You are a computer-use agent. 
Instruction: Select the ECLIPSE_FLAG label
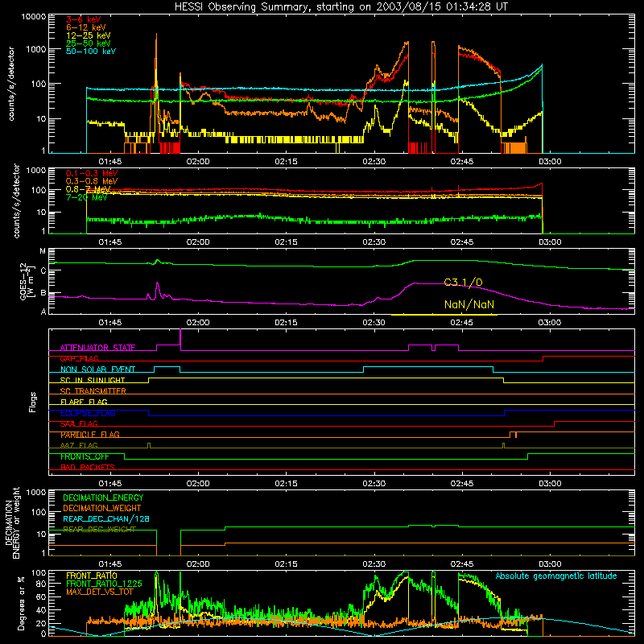tap(88, 413)
